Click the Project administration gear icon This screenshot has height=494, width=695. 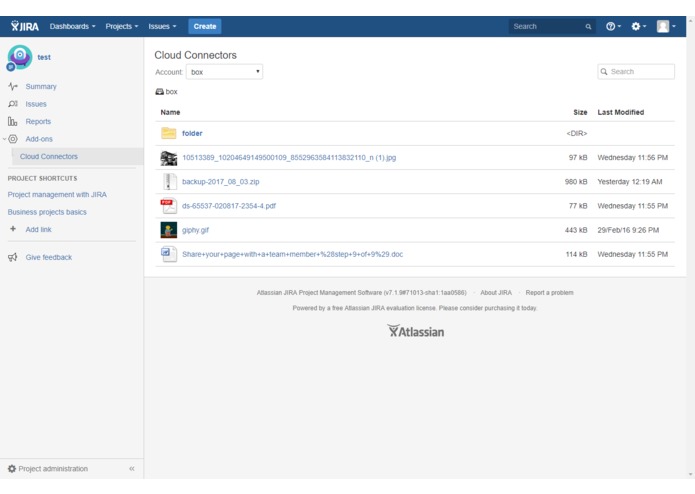click(12, 468)
